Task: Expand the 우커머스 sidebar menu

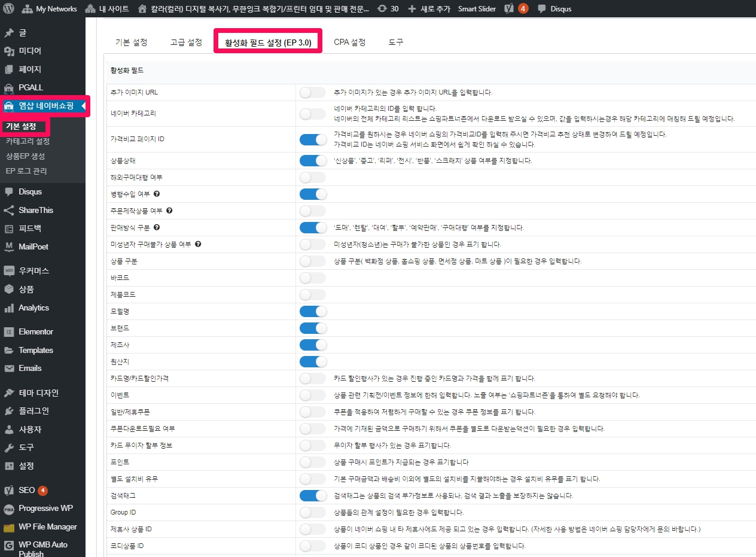Action: 33,270
